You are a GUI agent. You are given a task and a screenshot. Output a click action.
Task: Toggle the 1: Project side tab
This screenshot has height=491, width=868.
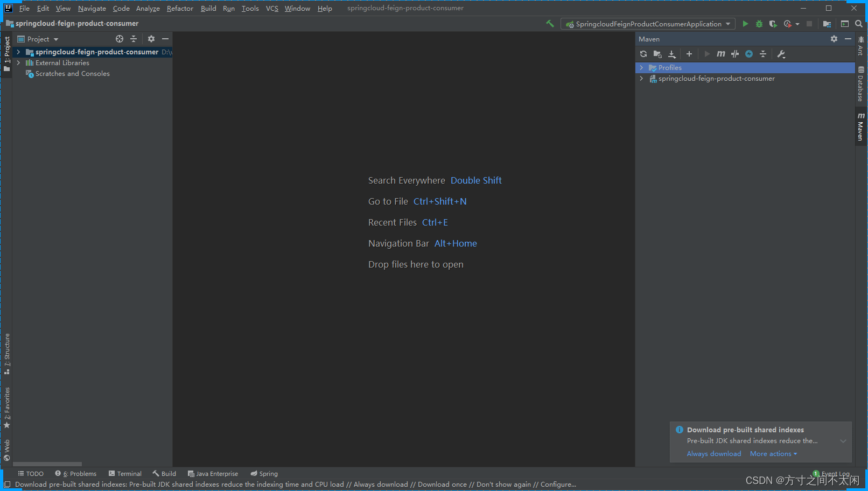pyautogui.click(x=6, y=54)
